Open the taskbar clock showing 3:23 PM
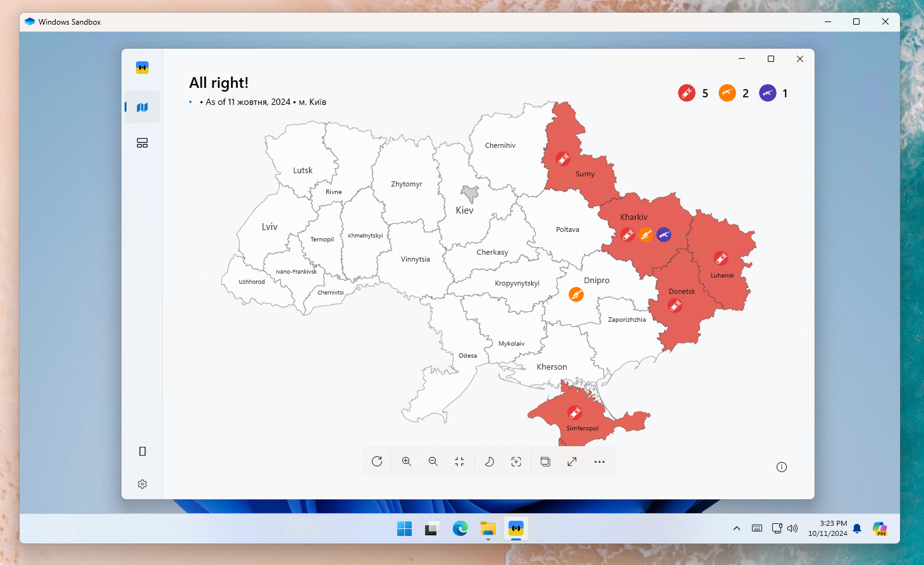 [827, 528]
